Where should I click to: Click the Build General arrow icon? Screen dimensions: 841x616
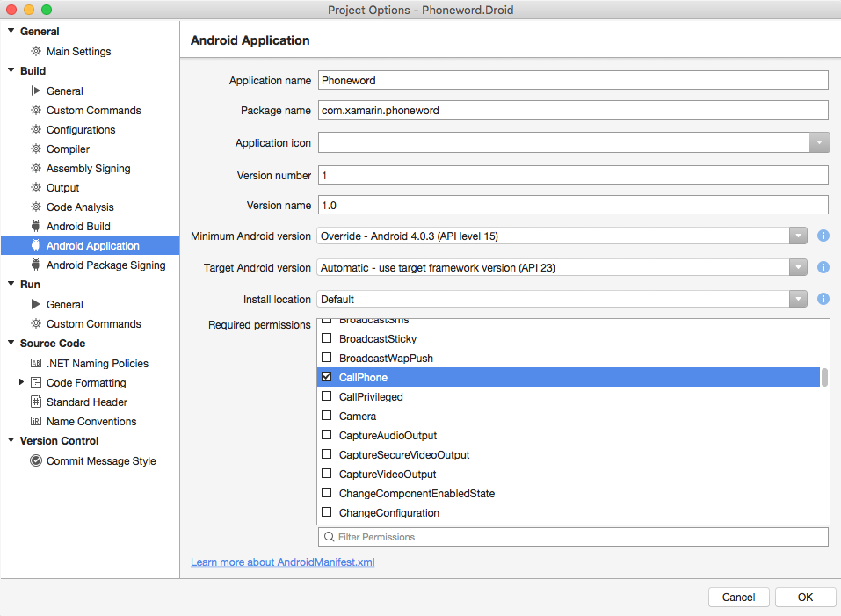point(36,91)
